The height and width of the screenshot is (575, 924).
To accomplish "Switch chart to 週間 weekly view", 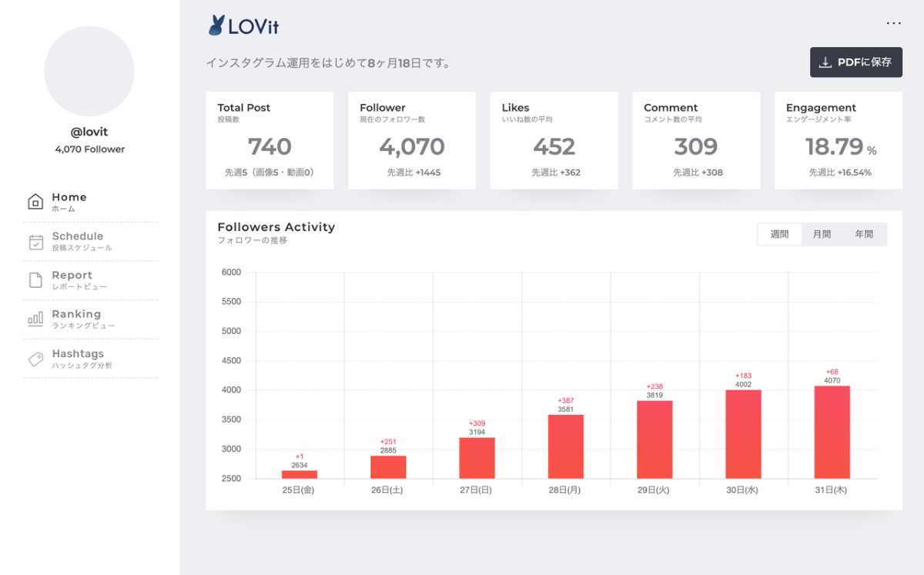I will pos(779,234).
